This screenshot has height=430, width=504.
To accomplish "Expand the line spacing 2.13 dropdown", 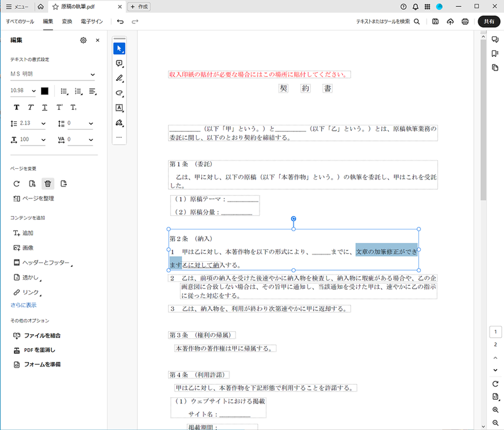I will 43,123.
